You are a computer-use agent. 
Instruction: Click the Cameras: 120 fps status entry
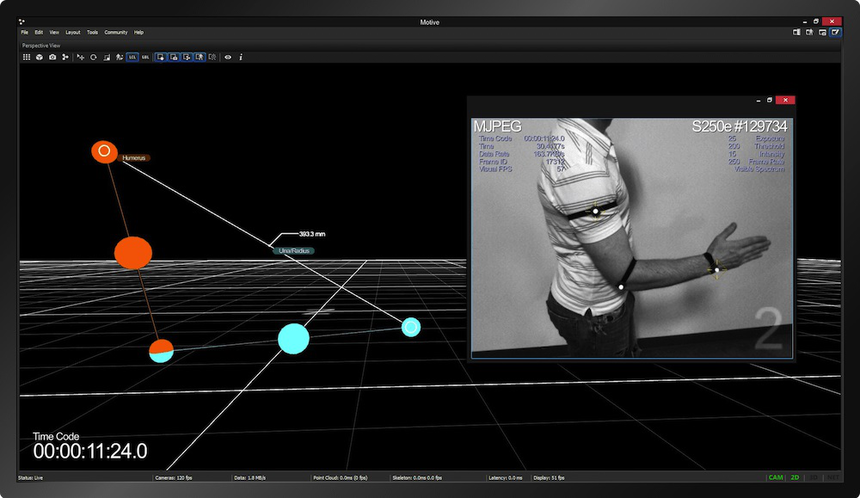[x=174, y=478]
